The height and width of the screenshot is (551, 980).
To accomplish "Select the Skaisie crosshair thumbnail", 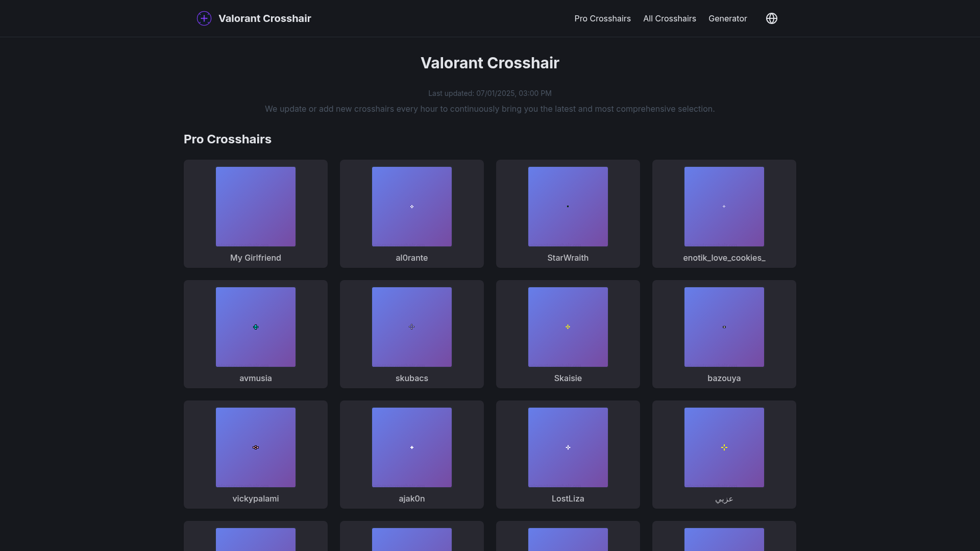I will point(568,327).
